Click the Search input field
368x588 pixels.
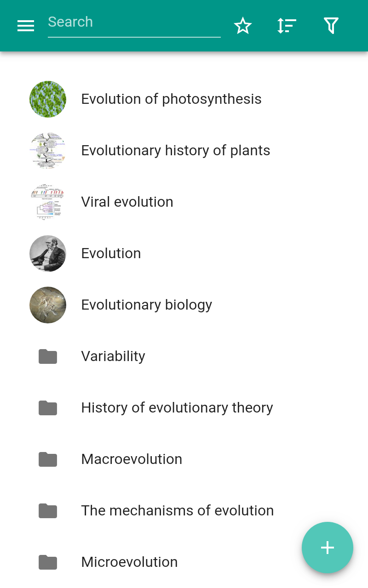point(134,22)
